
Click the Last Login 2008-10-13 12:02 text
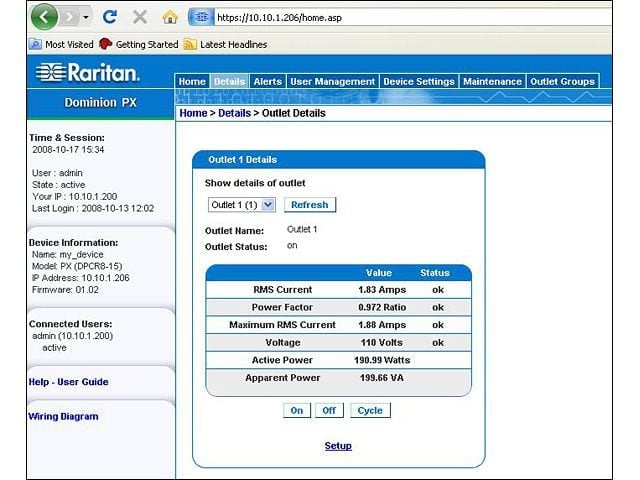[93, 208]
